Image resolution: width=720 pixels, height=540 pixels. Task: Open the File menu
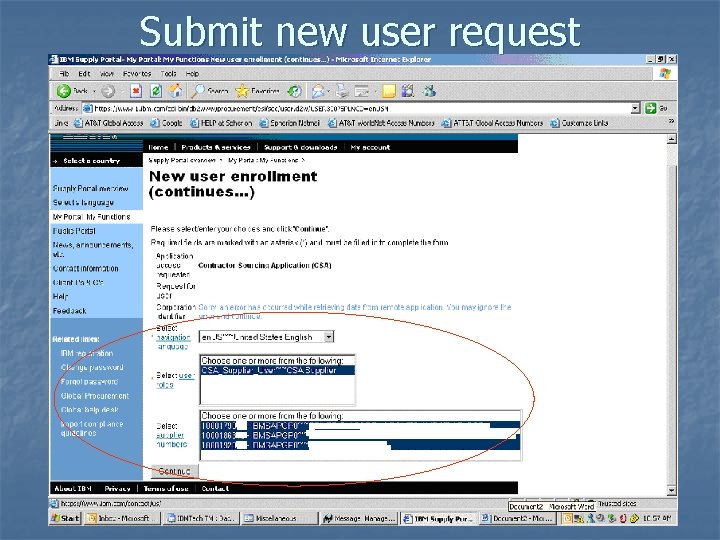pyautogui.click(x=64, y=73)
